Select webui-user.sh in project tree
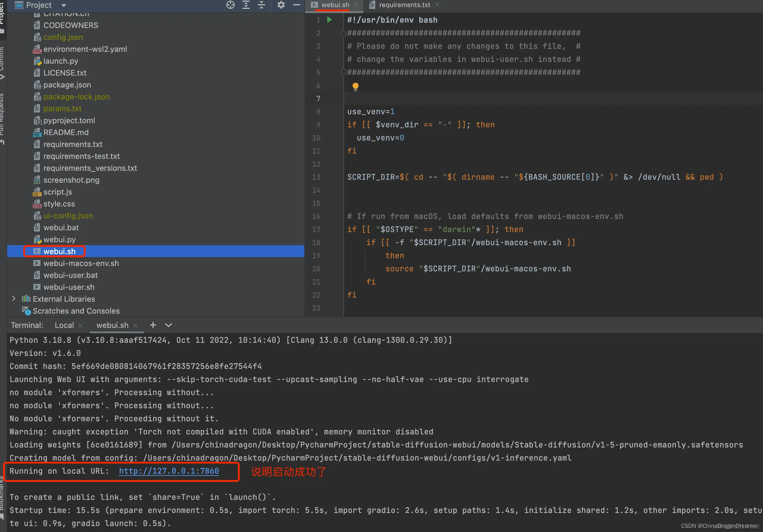This screenshot has height=532, width=763. coord(68,287)
